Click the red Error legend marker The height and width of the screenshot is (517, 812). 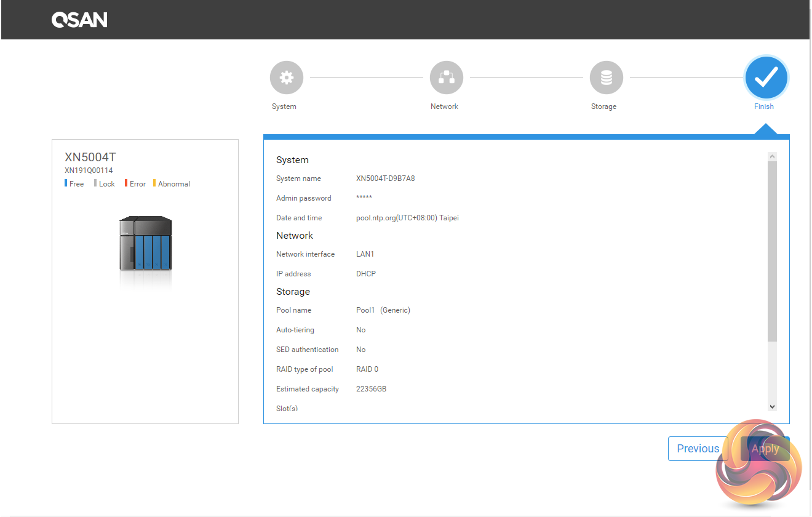[x=126, y=183]
